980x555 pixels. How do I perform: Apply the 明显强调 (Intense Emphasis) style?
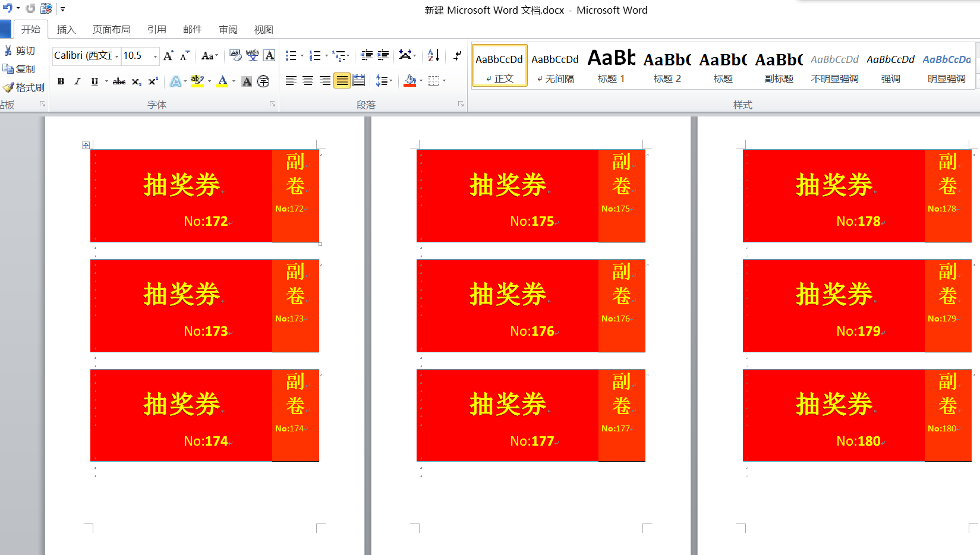tap(946, 66)
